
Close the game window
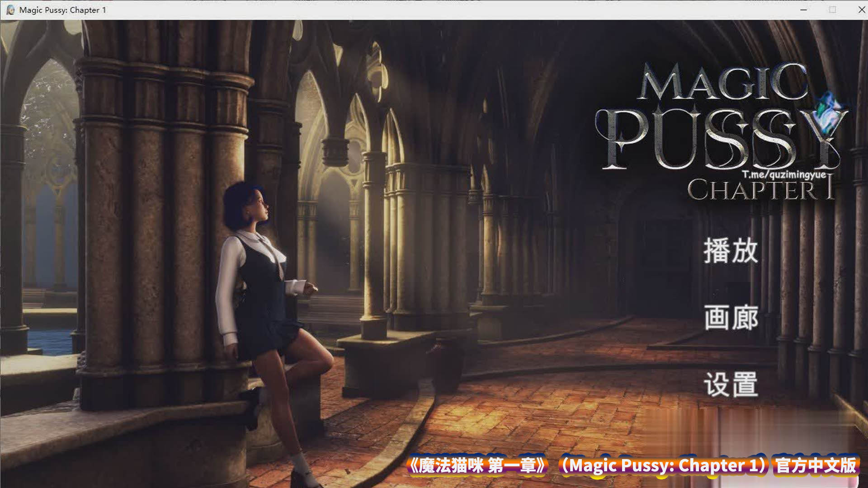[861, 10]
